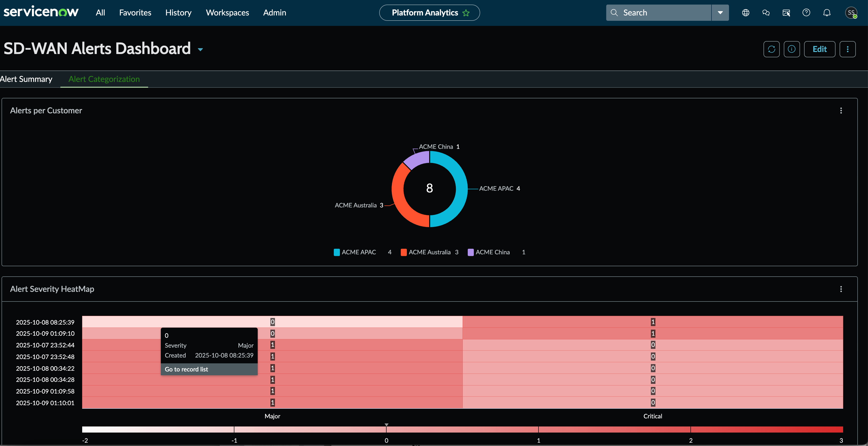Click the Alerts per Customer widget title
868x446 pixels.
tap(46, 111)
